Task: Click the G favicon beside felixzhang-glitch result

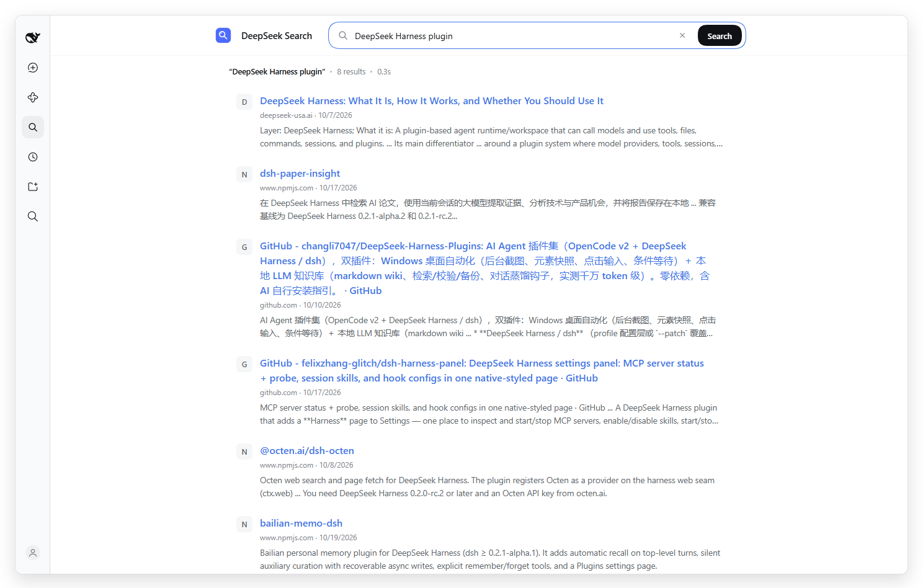Action: tap(244, 365)
